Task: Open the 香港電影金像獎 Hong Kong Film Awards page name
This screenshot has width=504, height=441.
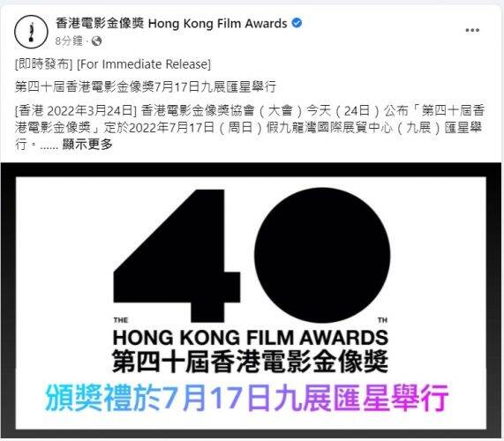Action: click(171, 24)
